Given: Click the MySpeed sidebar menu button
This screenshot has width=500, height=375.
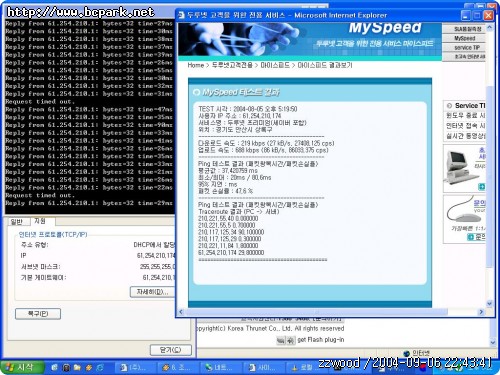Looking at the screenshot, I should coord(464,38).
